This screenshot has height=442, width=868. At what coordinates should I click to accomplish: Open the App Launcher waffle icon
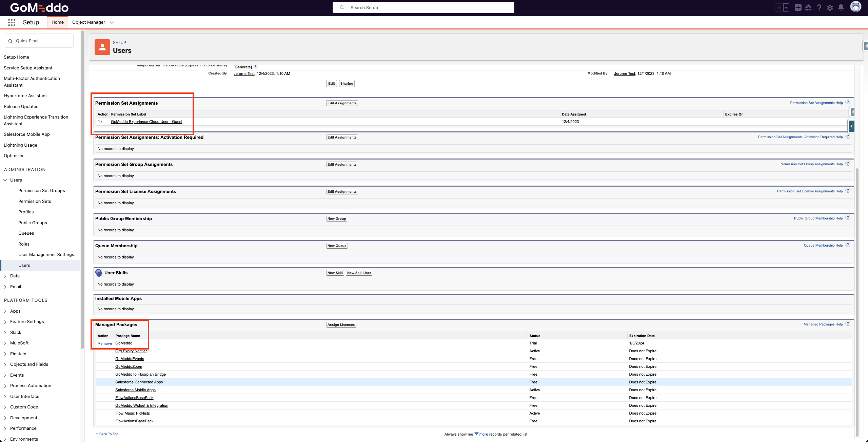(x=11, y=22)
